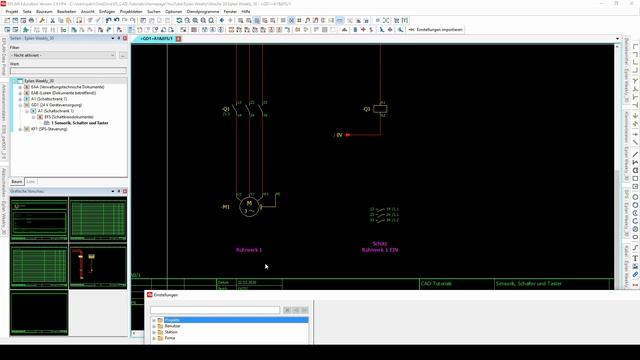Click the text tool T icon in right toolbar
This screenshot has height=360, width=640.
tap(636, 258)
